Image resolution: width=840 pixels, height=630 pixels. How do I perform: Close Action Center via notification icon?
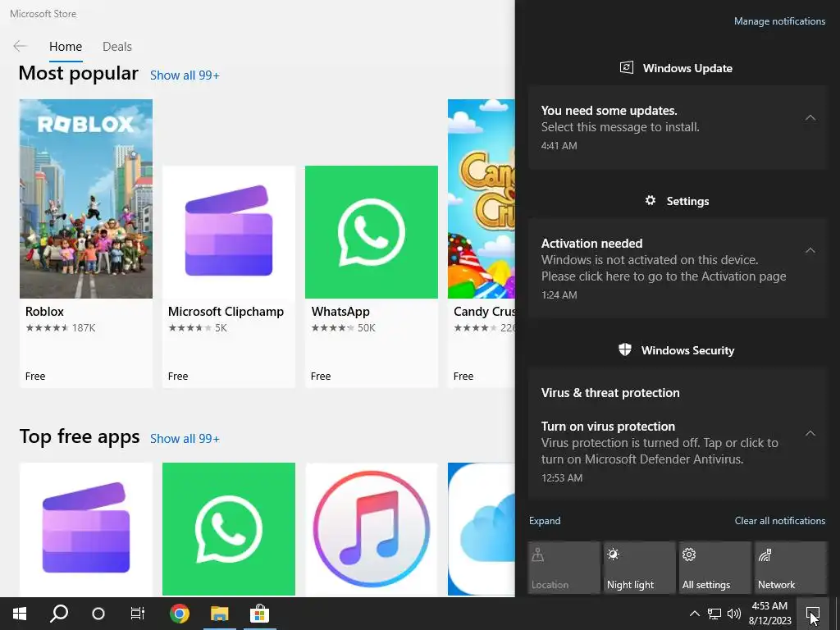813,614
